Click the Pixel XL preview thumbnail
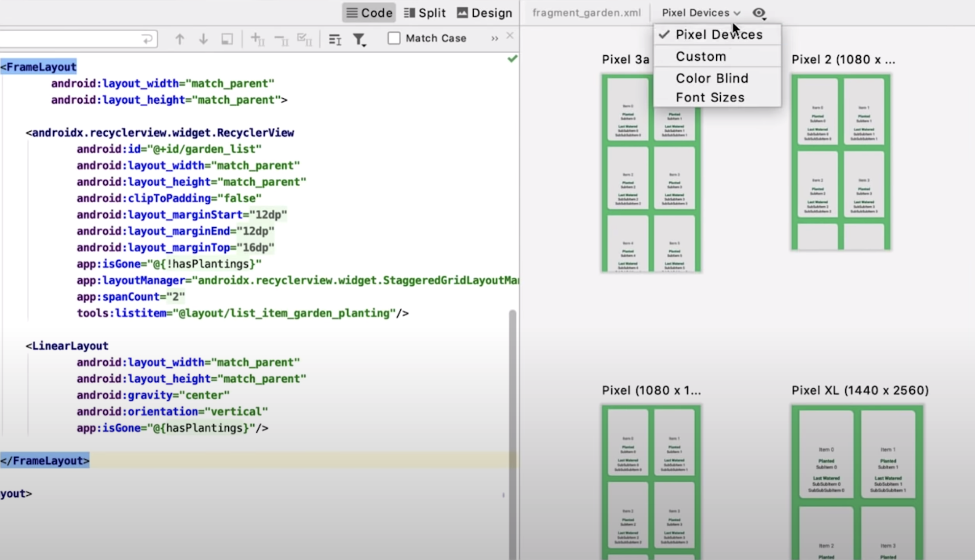 point(857,482)
